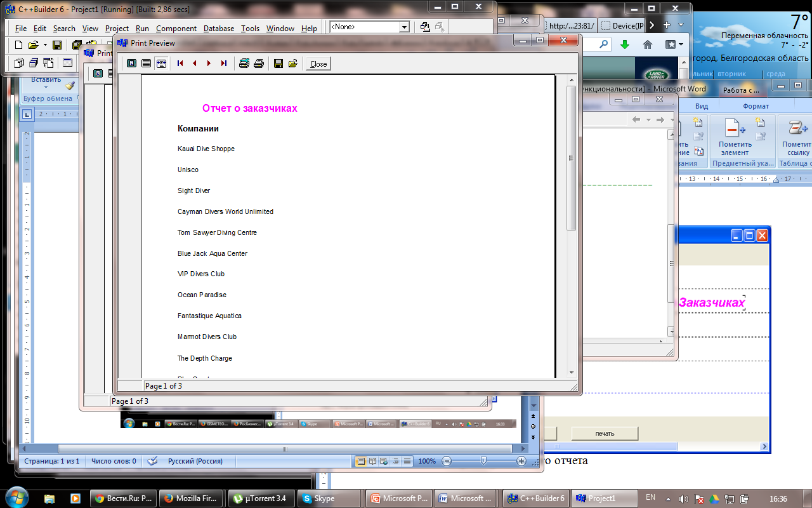The width and height of the screenshot is (812, 508).
Task: Switch to Device(IP Firefox tab
Action: 622,25
